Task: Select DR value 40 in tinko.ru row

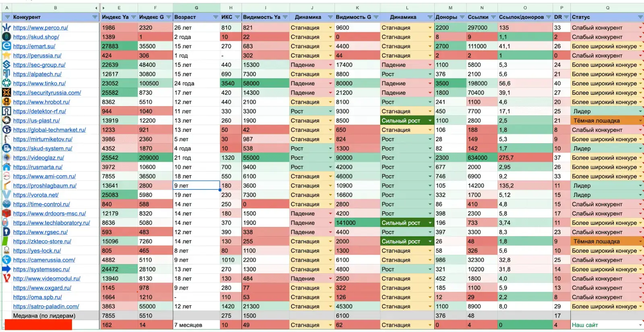Action: [561, 83]
